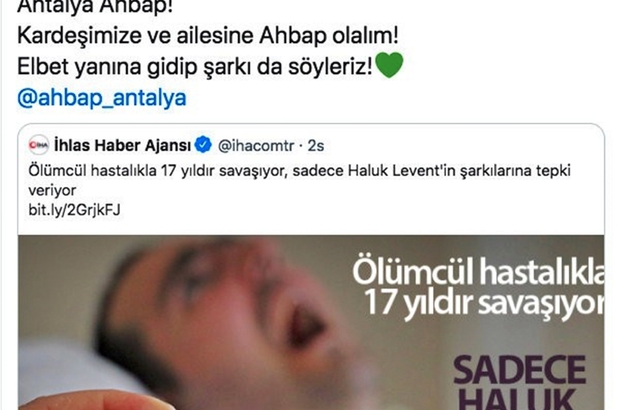Click the 2s tweet timestamp

pos(316,146)
